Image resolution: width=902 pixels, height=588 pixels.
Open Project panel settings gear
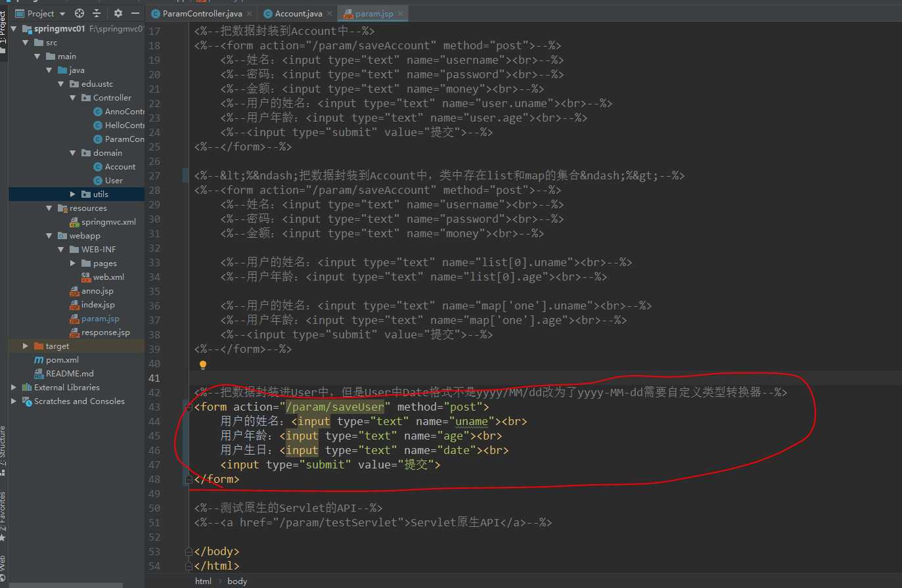click(x=118, y=13)
